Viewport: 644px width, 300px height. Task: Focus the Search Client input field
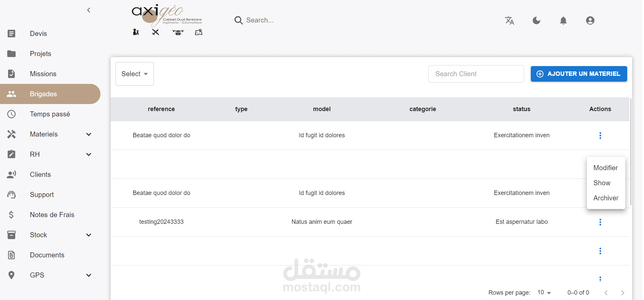[x=476, y=74]
